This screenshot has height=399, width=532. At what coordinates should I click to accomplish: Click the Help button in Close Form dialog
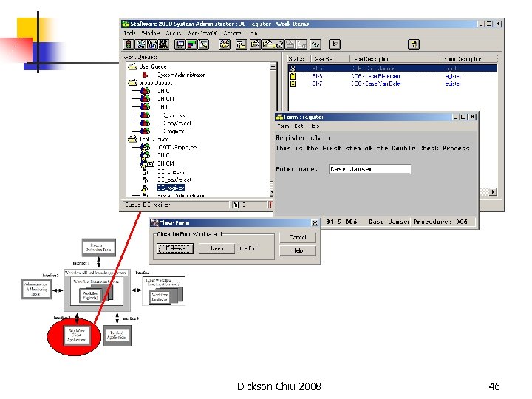pos(298,250)
